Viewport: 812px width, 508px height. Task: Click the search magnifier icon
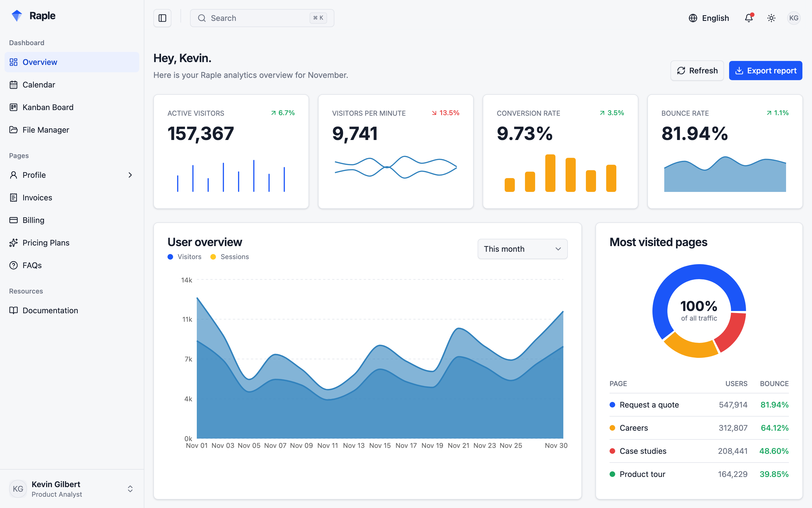202,18
